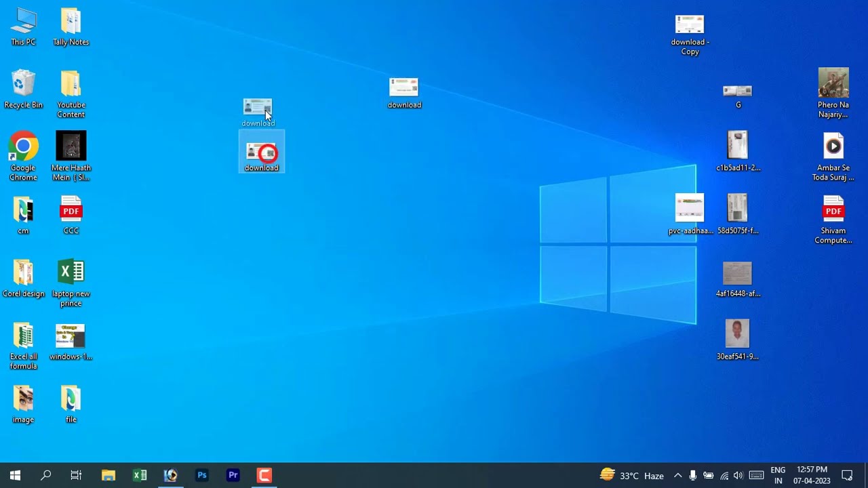868x488 pixels.
Task: Open the clock showing 12:57 PM
Action: [x=812, y=475]
